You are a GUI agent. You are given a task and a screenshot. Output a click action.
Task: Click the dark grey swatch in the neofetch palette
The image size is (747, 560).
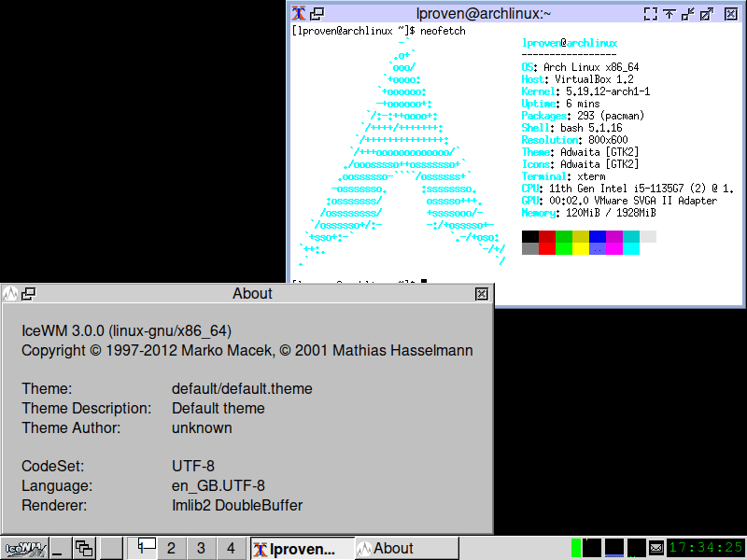530,249
